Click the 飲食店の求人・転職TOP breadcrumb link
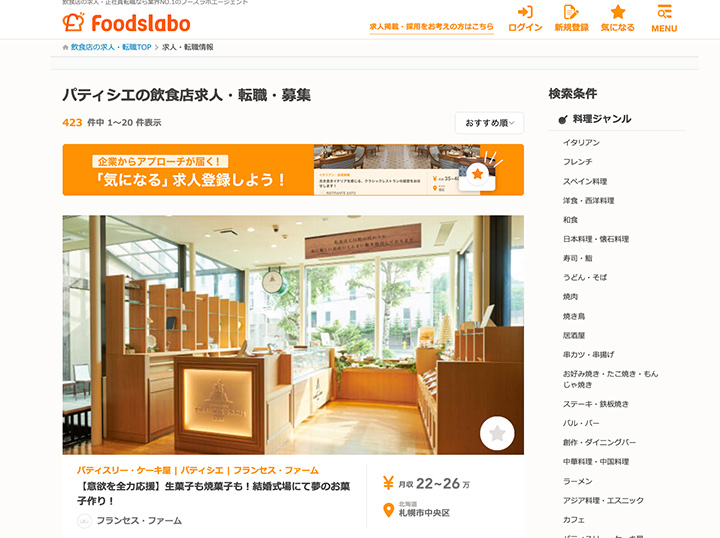The image size is (720, 538). coord(111,47)
